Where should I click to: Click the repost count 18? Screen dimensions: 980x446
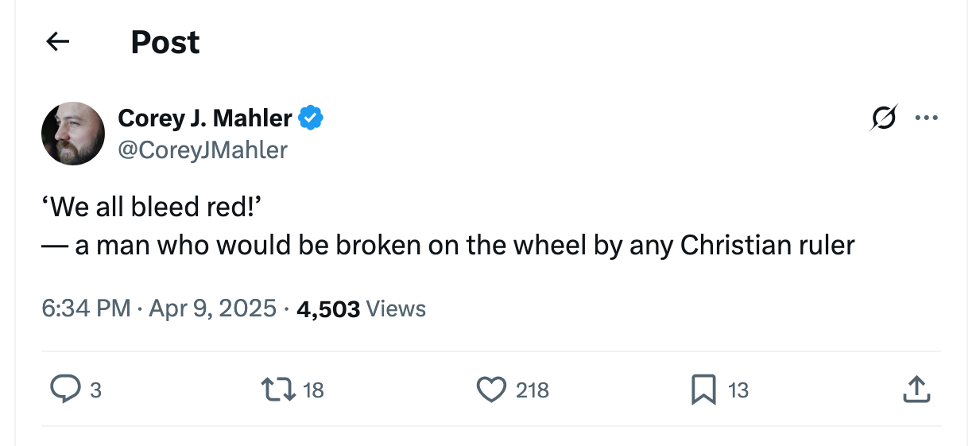(314, 390)
